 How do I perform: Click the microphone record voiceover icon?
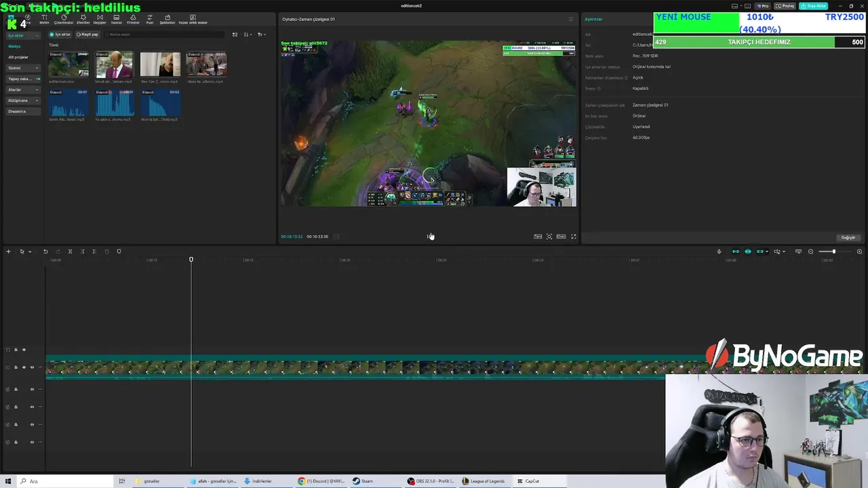pyautogui.click(x=719, y=251)
